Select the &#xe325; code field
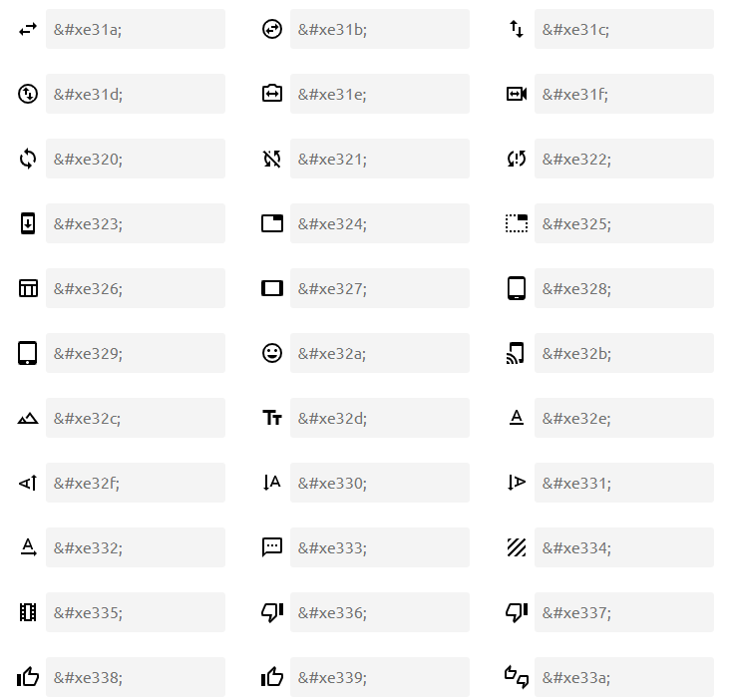Image resolution: width=735 pixels, height=700 pixels. pos(623,223)
